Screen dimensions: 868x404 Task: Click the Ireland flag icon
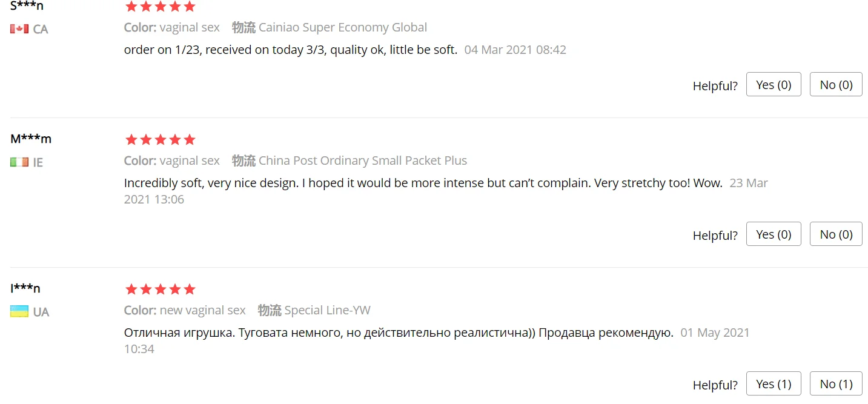(19, 162)
